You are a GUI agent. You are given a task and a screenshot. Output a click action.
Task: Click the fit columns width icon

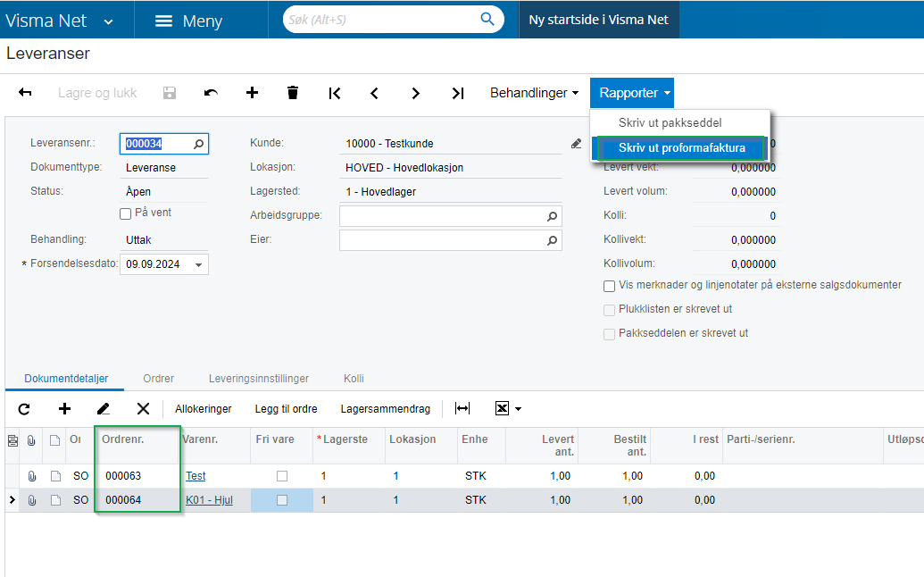point(462,409)
